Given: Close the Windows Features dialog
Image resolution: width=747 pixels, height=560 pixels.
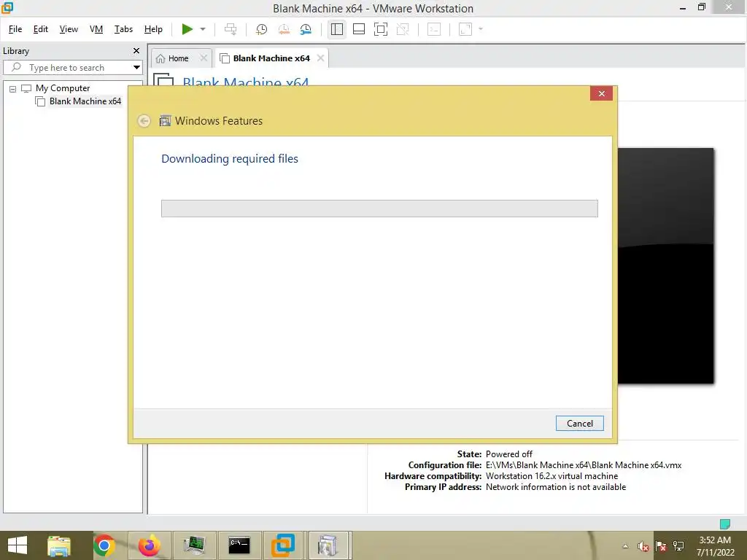Looking at the screenshot, I should [601, 93].
